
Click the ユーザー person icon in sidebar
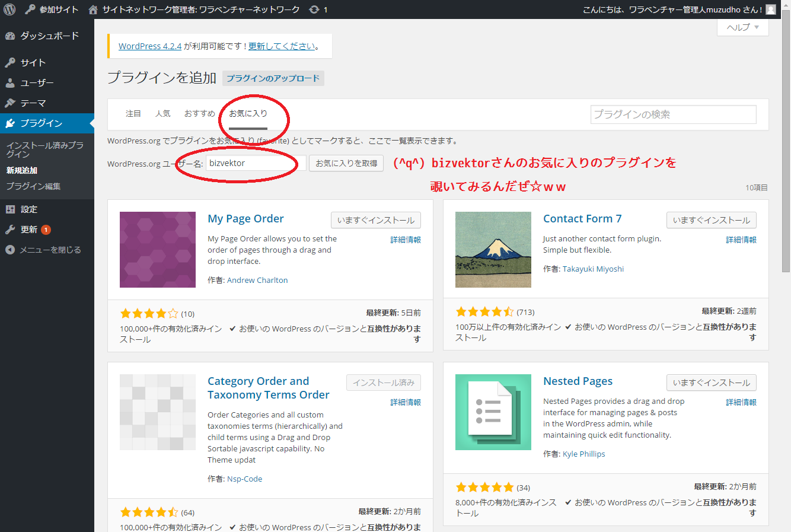click(x=10, y=83)
